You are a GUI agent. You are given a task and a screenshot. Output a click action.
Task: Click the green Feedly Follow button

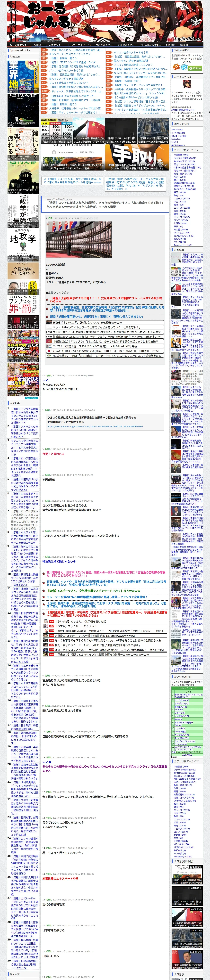tap(195, 68)
